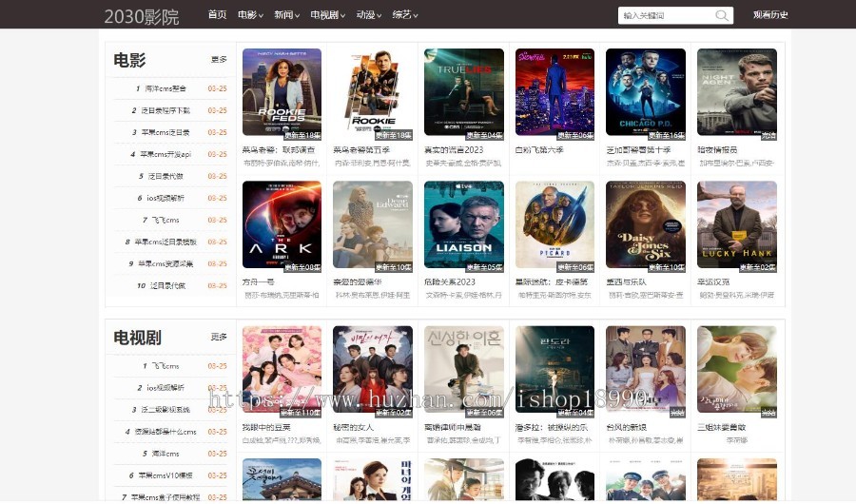Open 苹果cms开发api list entry
856x504 pixels.
point(165,154)
